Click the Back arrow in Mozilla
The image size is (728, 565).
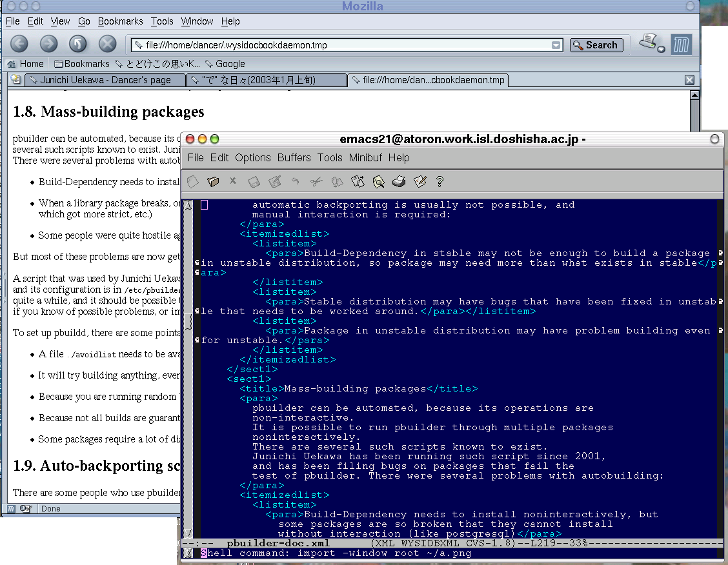(19, 44)
